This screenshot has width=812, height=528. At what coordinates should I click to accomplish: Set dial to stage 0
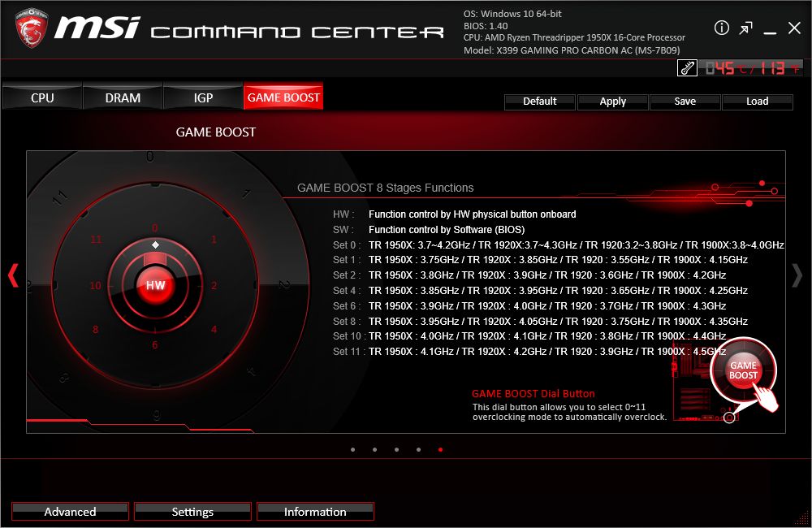[155, 228]
